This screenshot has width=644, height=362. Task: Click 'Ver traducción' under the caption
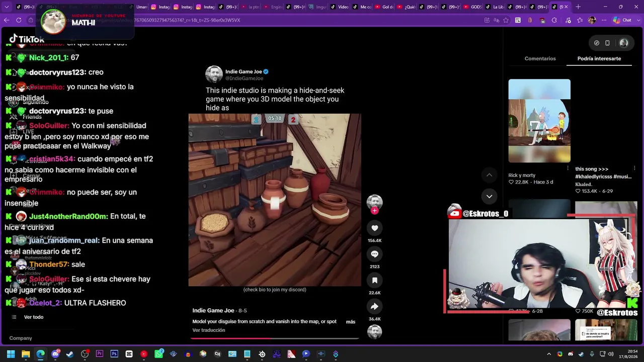(x=209, y=330)
